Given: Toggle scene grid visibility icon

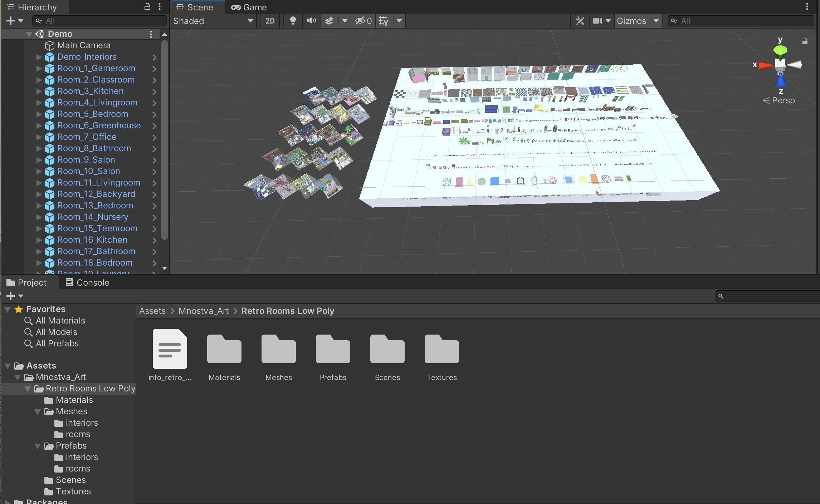Looking at the screenshot, I should pyautogui.click(x=384, y=21).
